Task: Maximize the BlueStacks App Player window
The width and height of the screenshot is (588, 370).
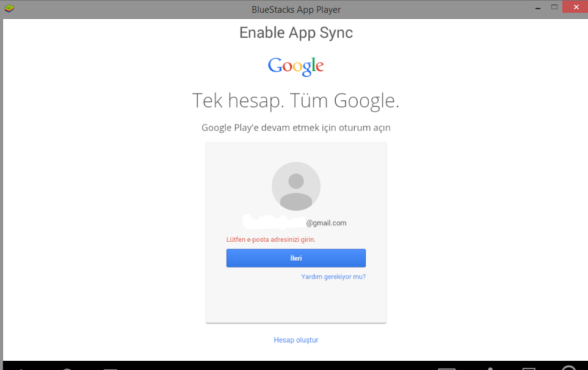Action: (x=554, y=7)
